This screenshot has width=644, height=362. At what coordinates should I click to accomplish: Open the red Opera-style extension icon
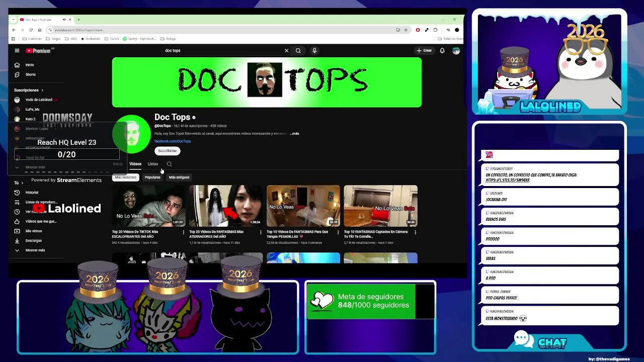pos(418,30)
